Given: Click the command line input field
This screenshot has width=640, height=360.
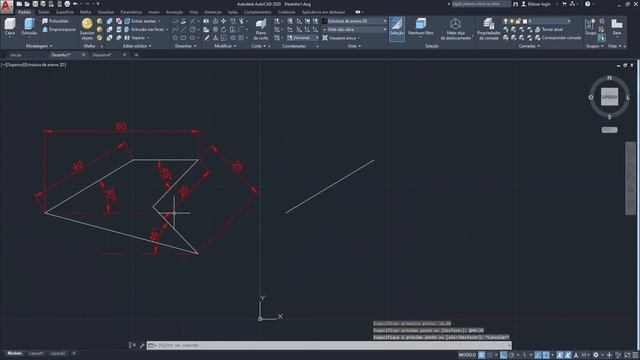Looking at the screenshot, I should 329,345.
